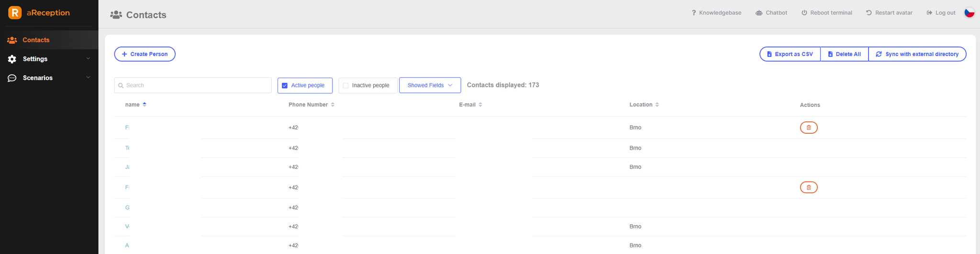Open Contacts in the sidebar
The width and height of the screenshot is (980, 254).
pyautogui.click(x=49, y=40)
